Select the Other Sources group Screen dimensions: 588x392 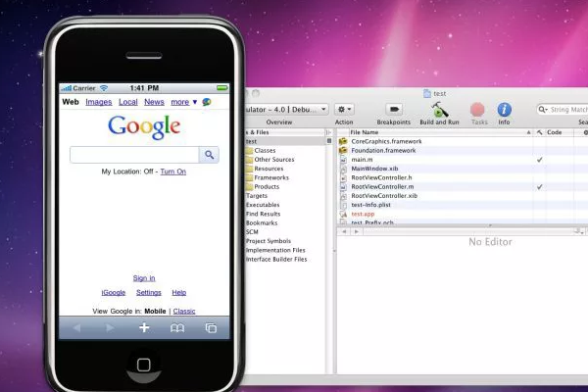[274, 160]
